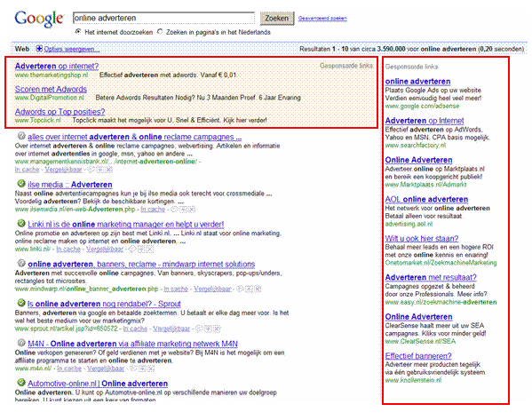Select the 'Zoeken in pagina's in het Nederlands' radio button
The width and height of the screenshot is (532, 420).
coord(160,32)
